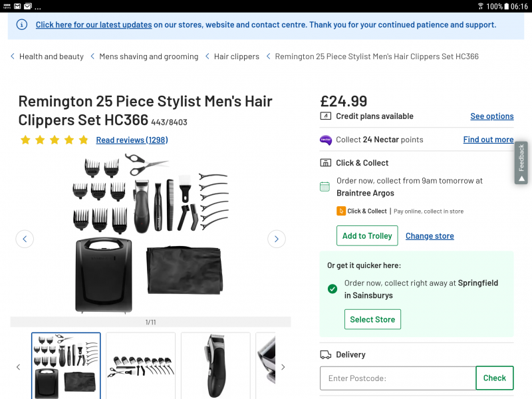Click Add to Trolley button
Screen dimensions: 532x399
367,236
